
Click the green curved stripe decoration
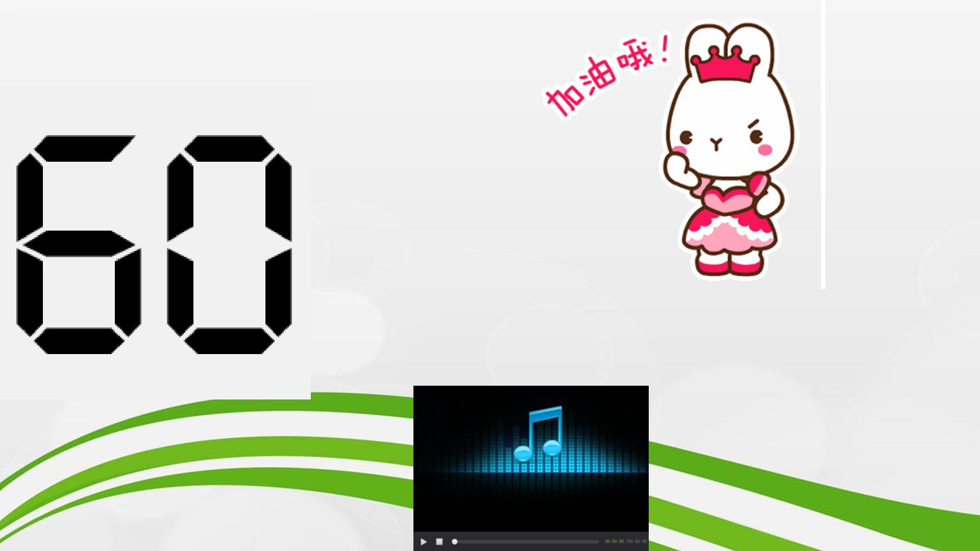point(204,449)
